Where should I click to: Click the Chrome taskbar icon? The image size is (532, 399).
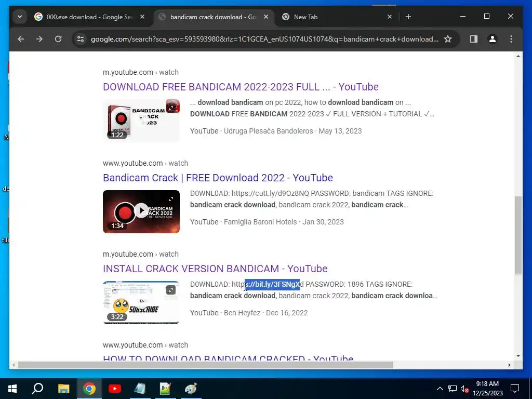pos(89,389)
